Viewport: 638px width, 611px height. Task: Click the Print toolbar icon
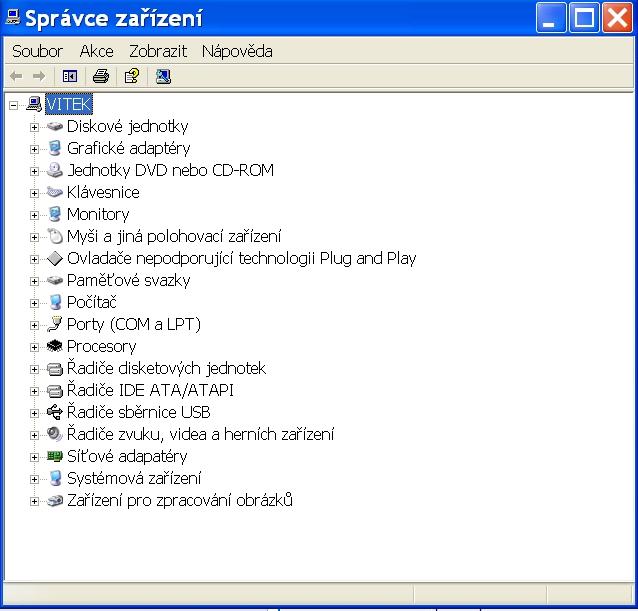pos(100,76)
